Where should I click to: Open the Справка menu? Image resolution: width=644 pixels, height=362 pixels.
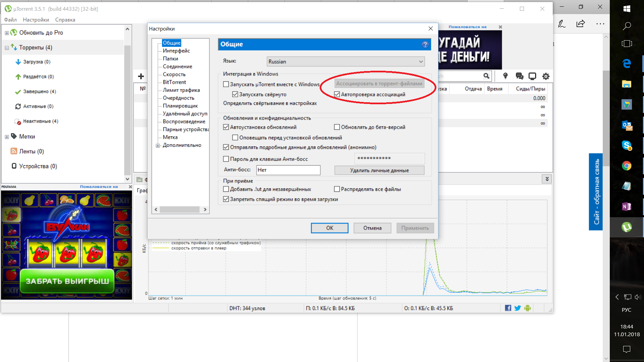coord(65,20)
